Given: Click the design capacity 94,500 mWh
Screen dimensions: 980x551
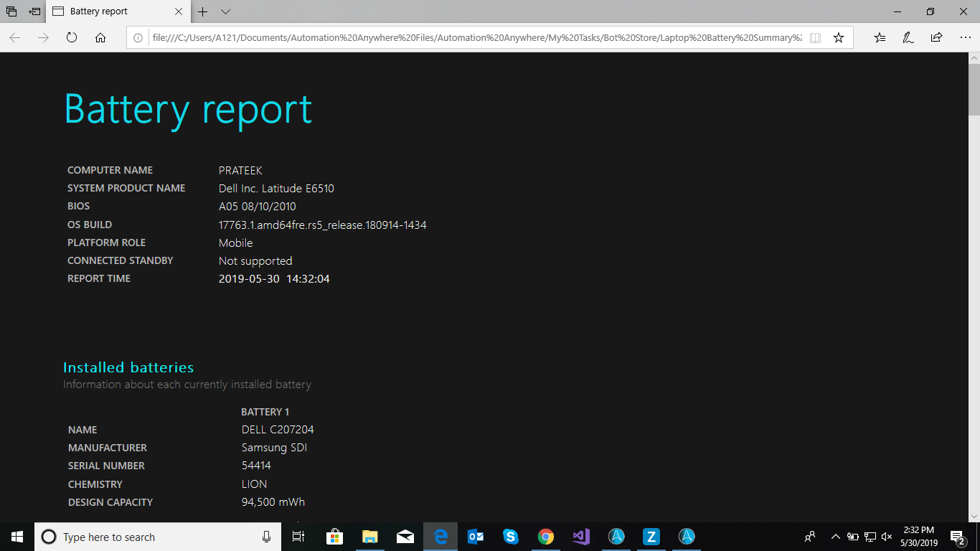Looking at the screenshot, I should 273,502.
